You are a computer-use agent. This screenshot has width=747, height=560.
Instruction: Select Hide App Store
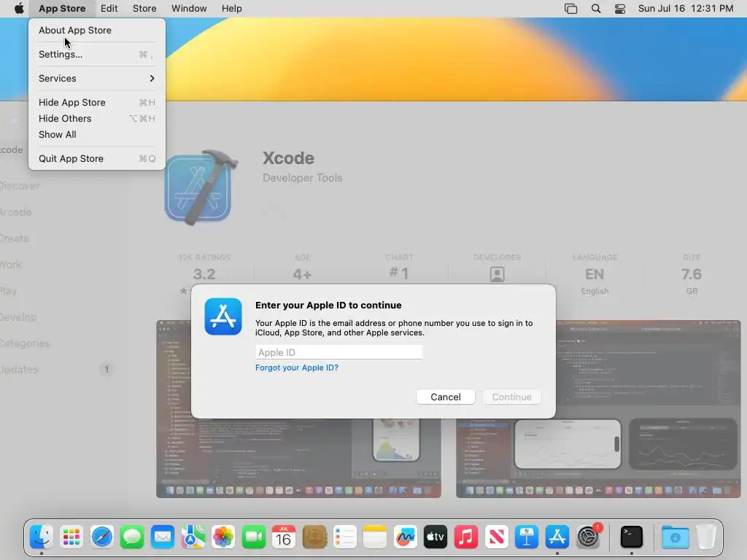pyautogui.click(x=97, y=102)
